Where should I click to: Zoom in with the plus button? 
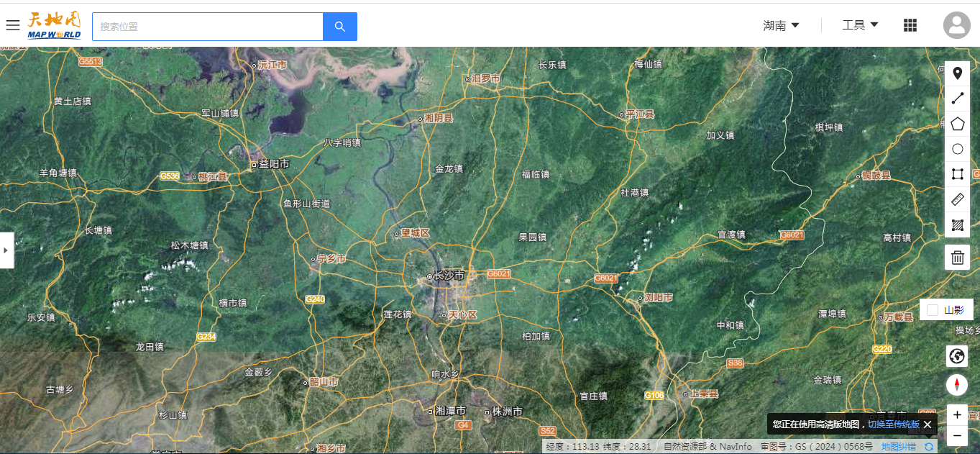pyautogui.click(x=957, y=415)
